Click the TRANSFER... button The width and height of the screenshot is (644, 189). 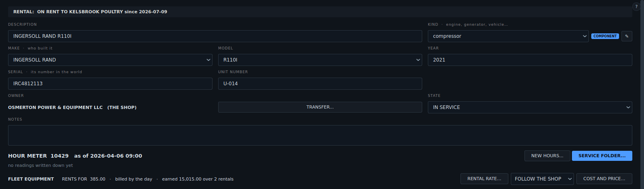(320, 107)
